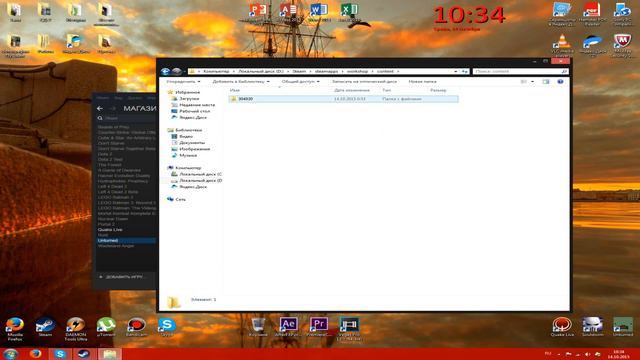Viewport: 640px width, 360px height.
Task: Switch to Steam on the taskbar
Action: [84, 354]
